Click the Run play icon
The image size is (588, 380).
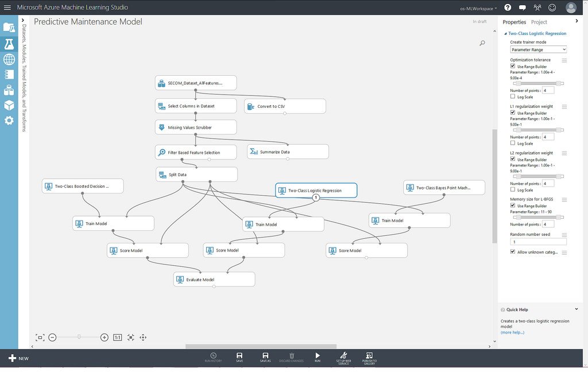coord(318,356)
